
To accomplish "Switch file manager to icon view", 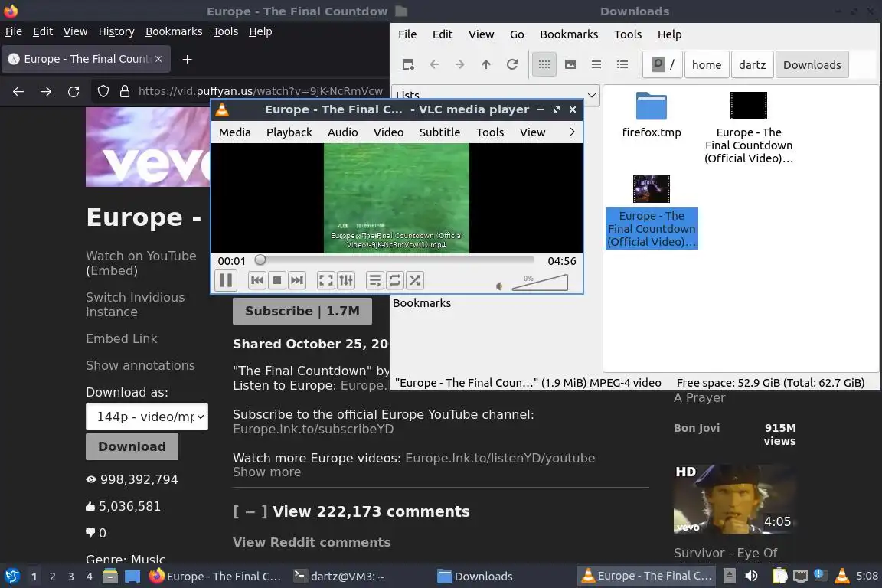I will (544, 65).
